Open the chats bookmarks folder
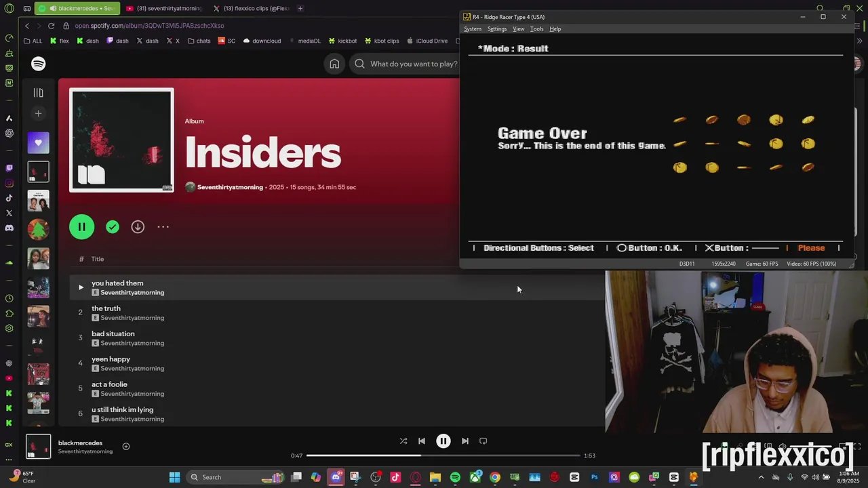This screenshot has height=488, width=868. 199,41
